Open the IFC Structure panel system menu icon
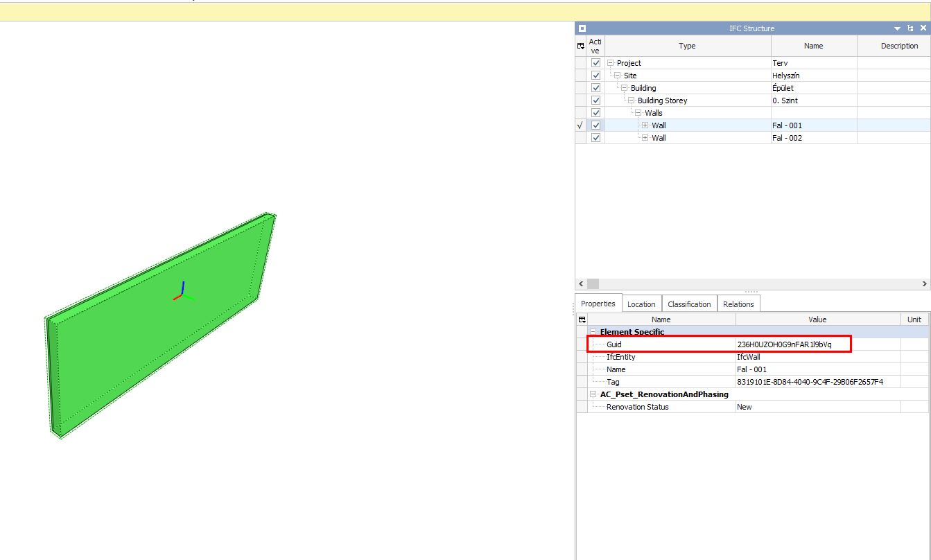The height and width of the screenshot is (560, 931). click(x=582, y=28)
